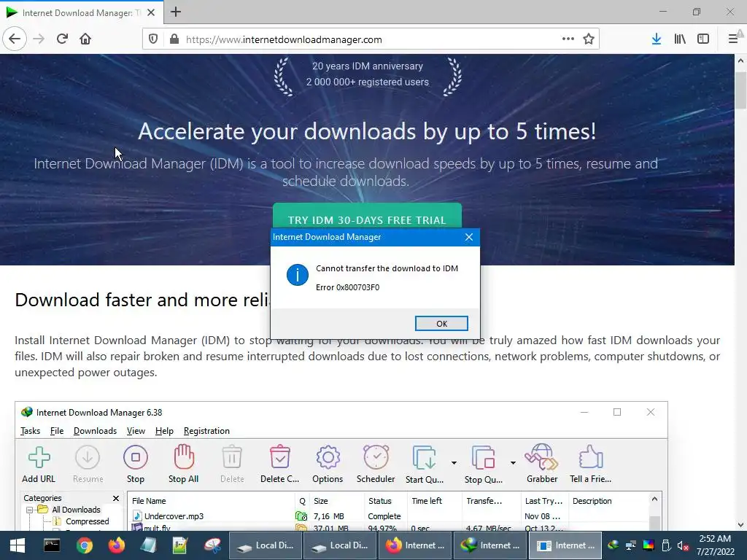The width and height of the screenshot is (747, 560).
Task: Open the Firefox hamburger menu
Action: [733, 39]
